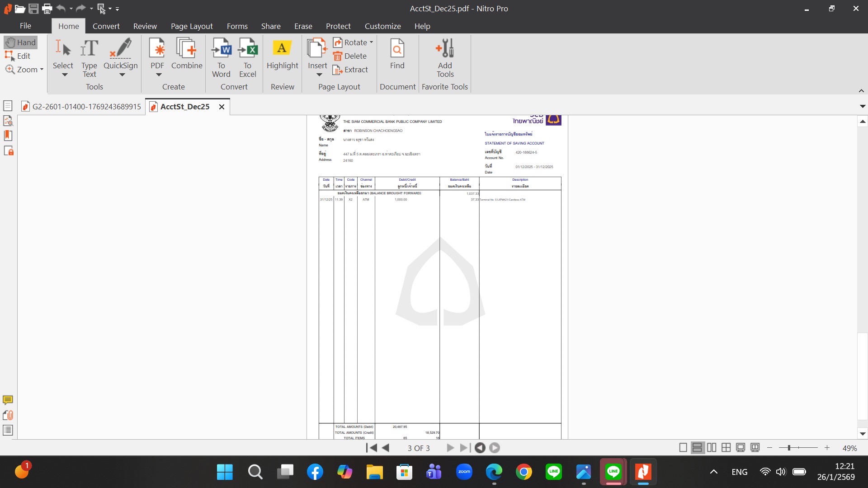Select the Type Text tool

(89, 58)
